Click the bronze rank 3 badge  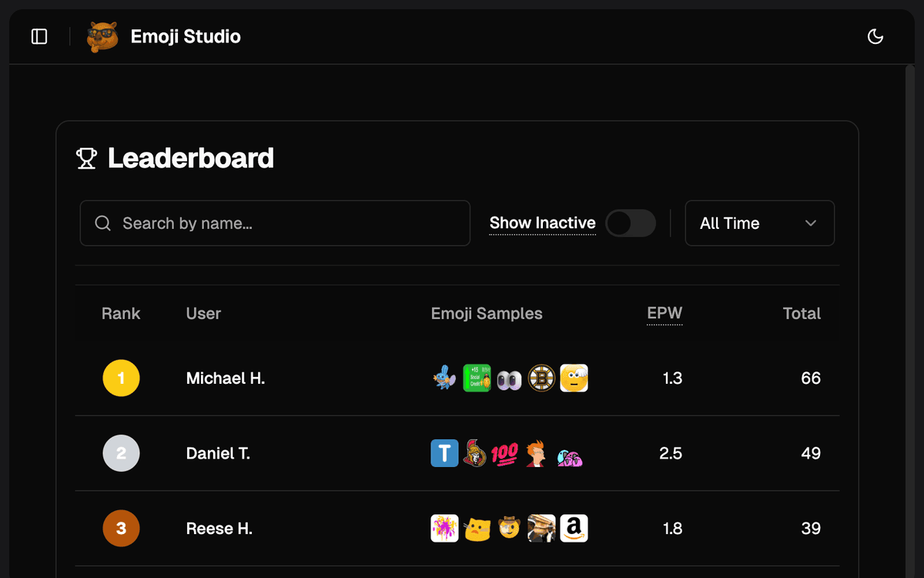pos(121,529)
